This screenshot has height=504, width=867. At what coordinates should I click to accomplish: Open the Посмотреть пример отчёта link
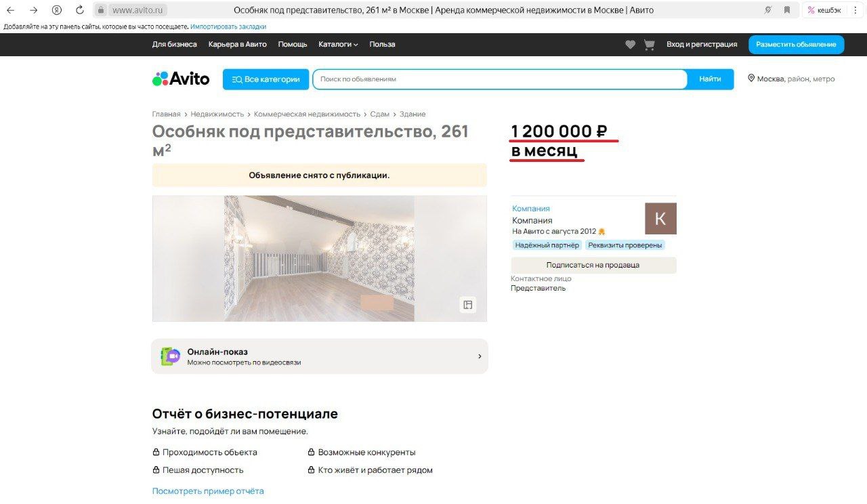pyautogui.click(x=208, y=491)
